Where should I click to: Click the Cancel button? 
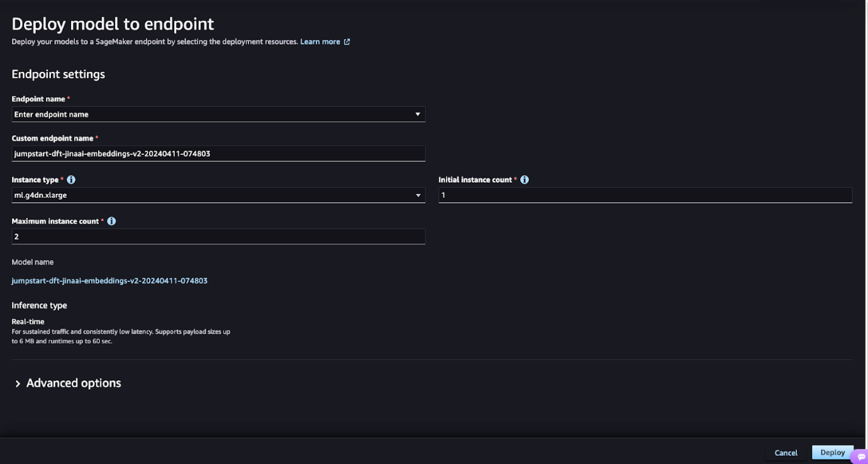[x=786, y=453]
